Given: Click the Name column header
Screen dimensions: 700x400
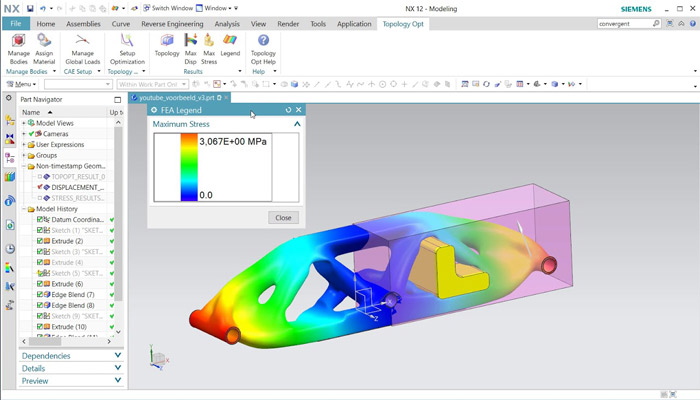Looking at the screenshot, I should pyautogui.click(x=63, y=112).
